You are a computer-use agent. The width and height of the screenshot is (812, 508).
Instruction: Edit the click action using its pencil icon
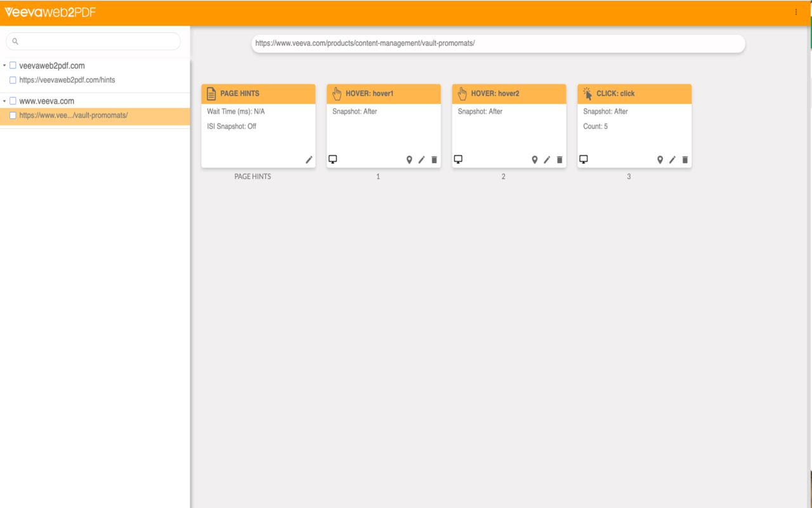672,160
